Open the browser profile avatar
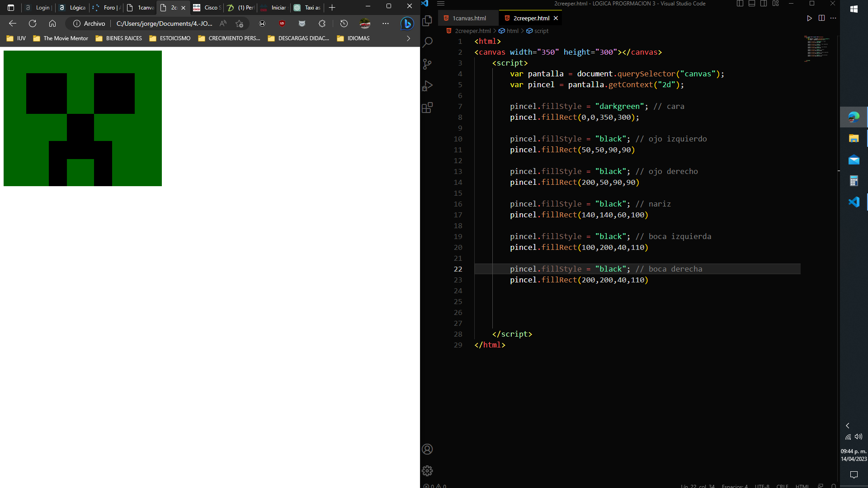Viewport: 868px width, 488px height. 365,23
